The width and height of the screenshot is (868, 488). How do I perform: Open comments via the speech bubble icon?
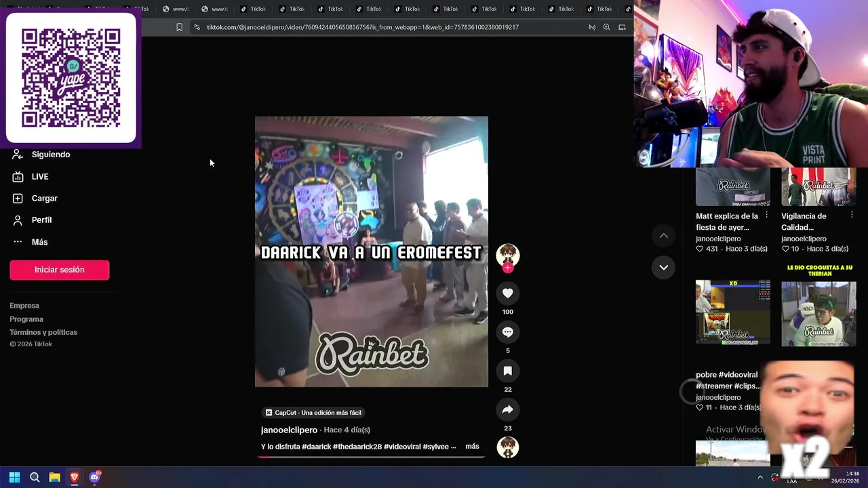click(x=507, y=332)
